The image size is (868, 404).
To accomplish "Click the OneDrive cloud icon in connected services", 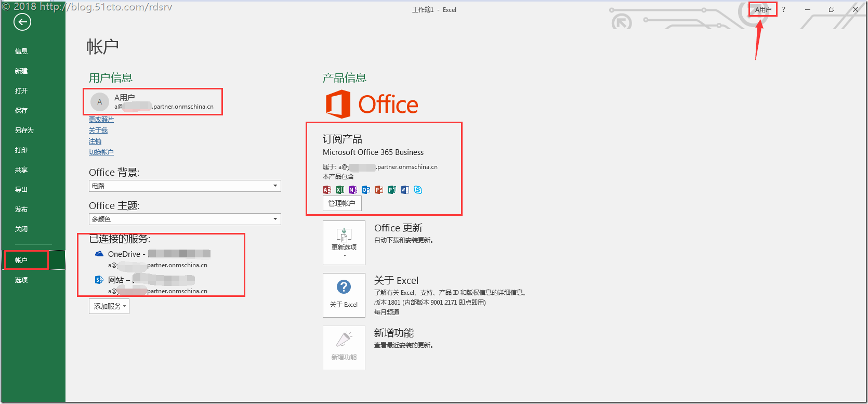I will tap(99, 254).
